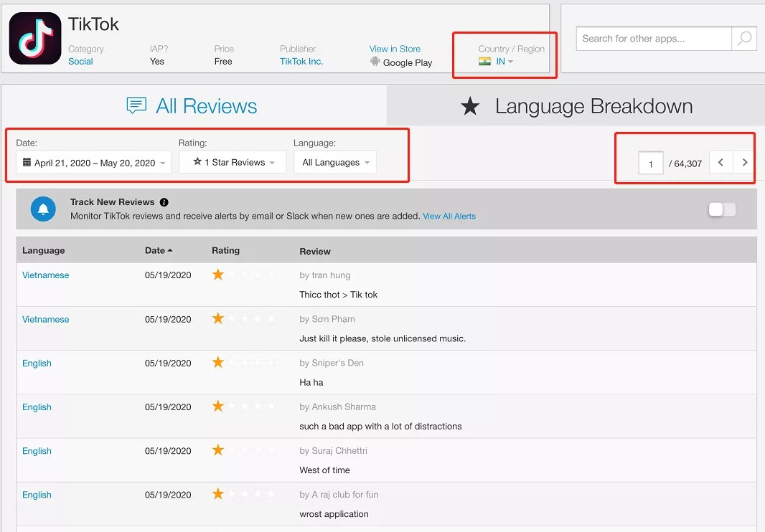Click the 05/19/2020 date in tran hung's row
This screenshot has width=765, height=532.
[168, 275]
